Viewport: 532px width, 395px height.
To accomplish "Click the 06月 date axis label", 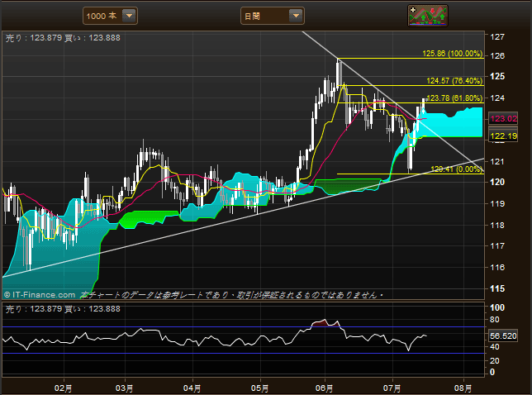I will coord(325,388).
